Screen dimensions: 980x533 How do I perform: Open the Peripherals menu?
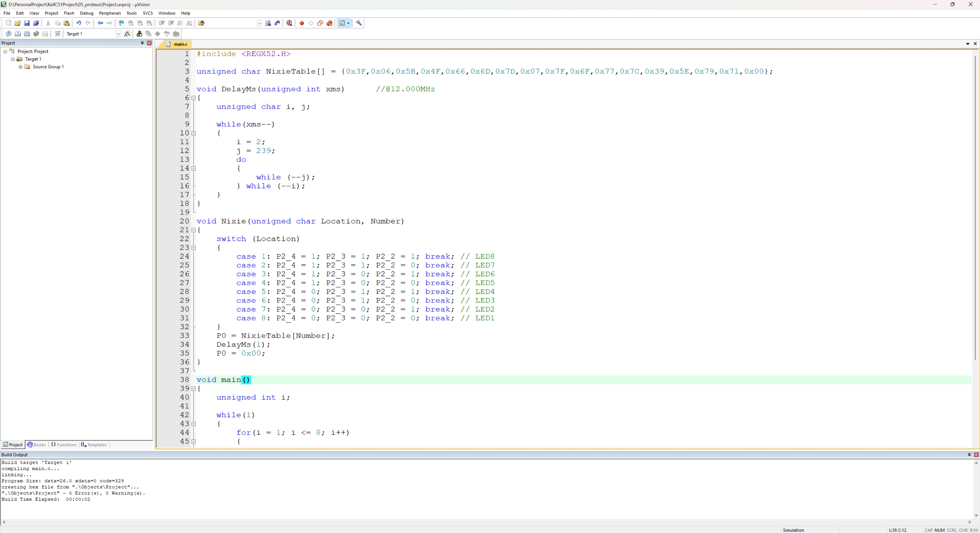(x=110, y=13)
